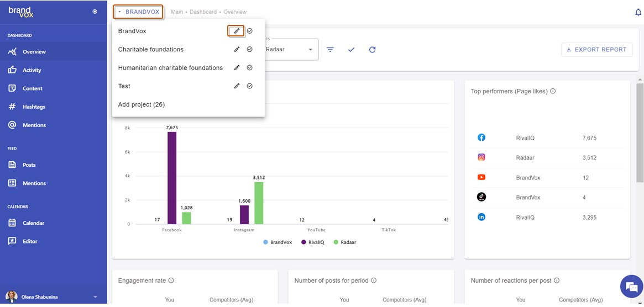Select BrandVox project with check circle icon

click(x=250, y=31)
